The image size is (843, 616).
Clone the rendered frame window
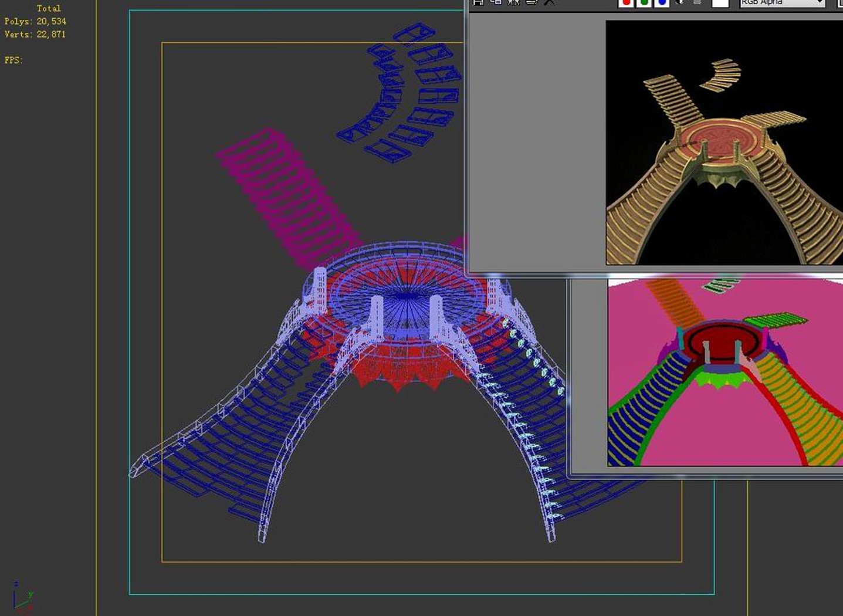pyautogui.click(x=514, y=2)
